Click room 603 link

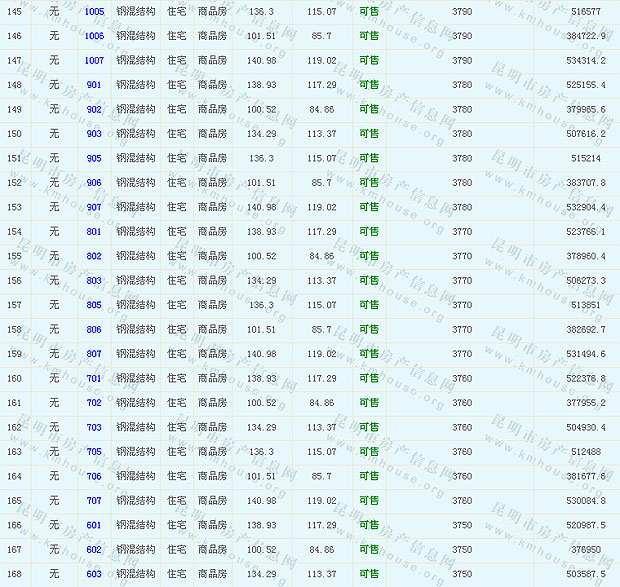[94, 574]
